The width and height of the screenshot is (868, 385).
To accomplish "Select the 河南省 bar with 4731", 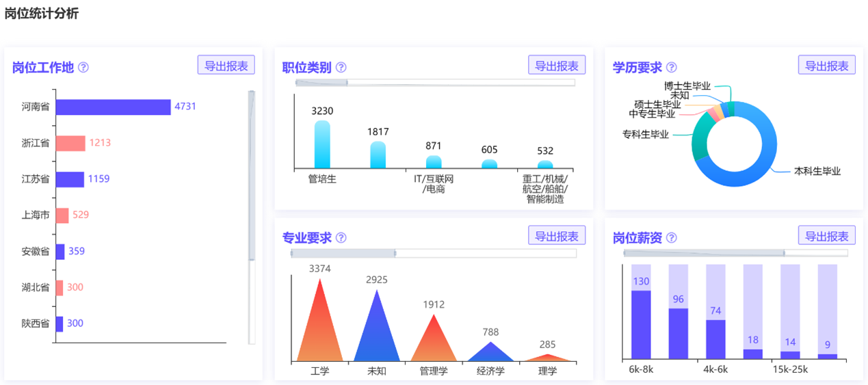I will click(x=113, y=107).
